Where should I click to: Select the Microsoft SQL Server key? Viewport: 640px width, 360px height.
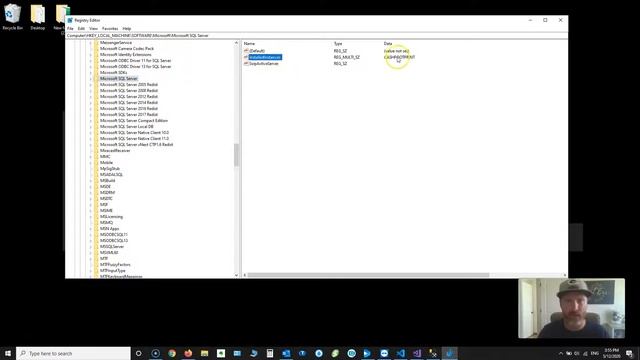(118, 78)
